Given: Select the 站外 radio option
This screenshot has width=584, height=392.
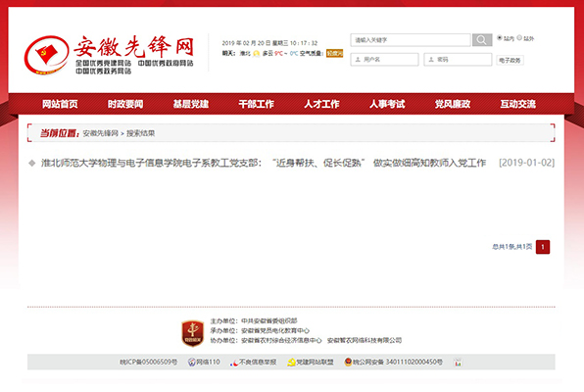Looking at the screenshot, I should coord(519,37).
